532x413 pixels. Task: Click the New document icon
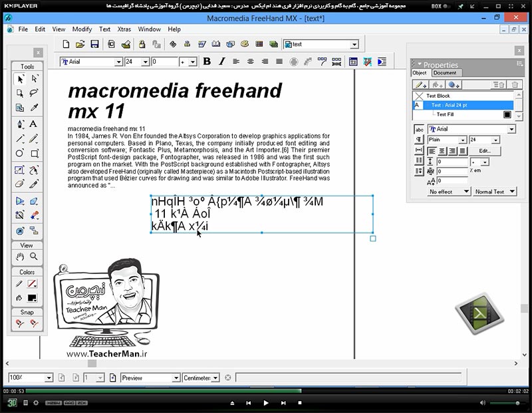66,44
